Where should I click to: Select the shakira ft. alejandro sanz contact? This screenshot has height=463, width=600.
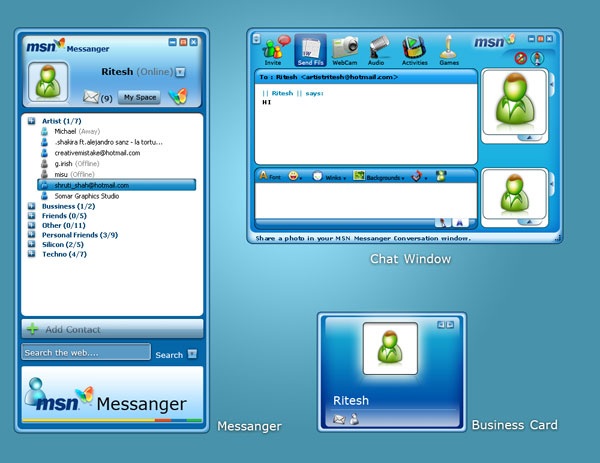(x=108, y=142)
